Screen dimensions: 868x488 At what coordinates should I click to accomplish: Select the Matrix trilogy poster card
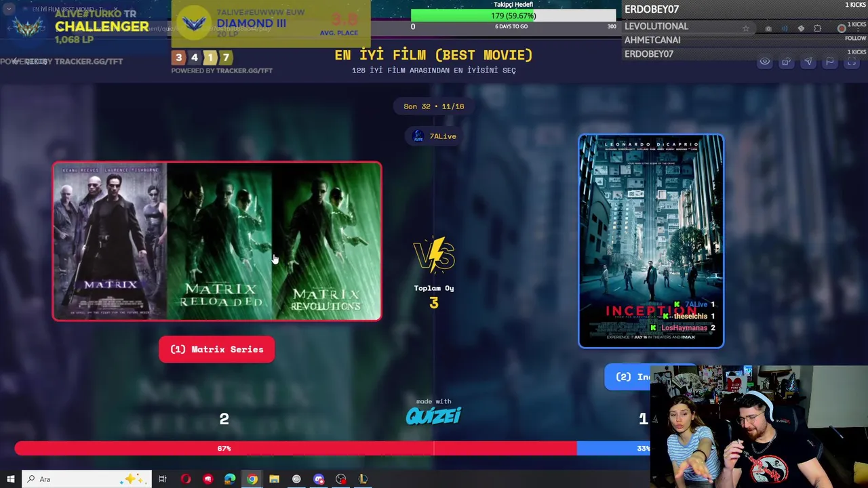coord(217,241)
